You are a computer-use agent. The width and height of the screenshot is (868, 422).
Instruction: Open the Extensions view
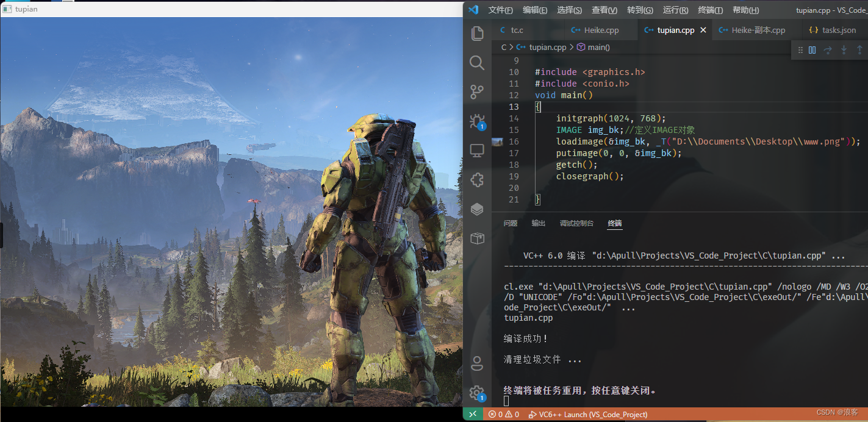(477, 180)
